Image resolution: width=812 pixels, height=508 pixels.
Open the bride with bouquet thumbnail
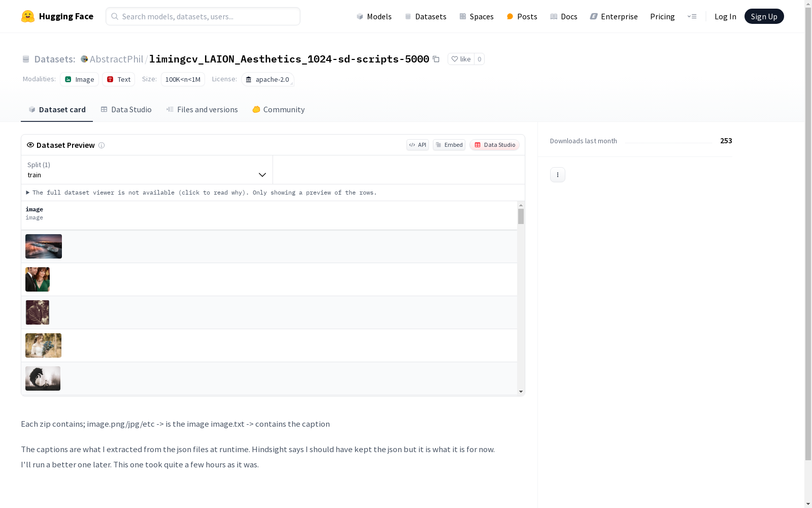point(43,345)
